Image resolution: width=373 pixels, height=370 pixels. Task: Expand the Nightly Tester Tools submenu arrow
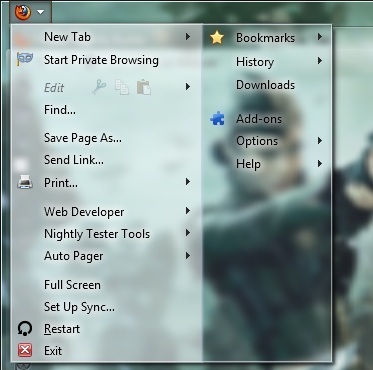pyautogui.click(x=188, y=233)
